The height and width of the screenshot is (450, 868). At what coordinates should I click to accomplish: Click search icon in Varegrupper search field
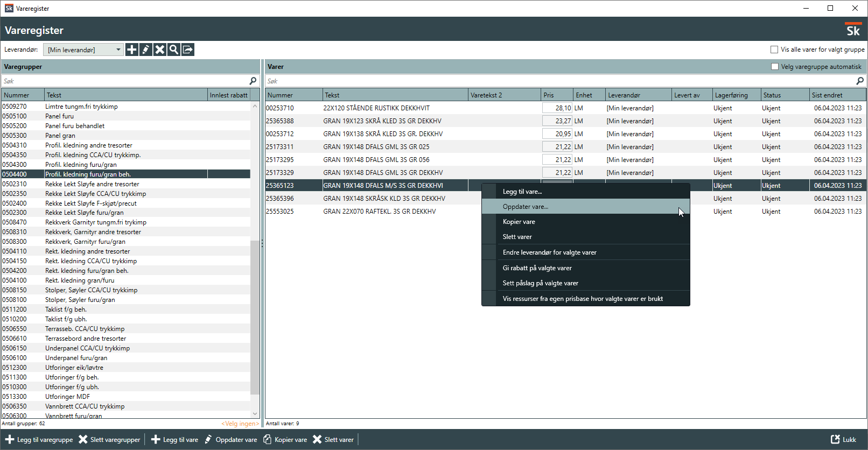point(253,81)
